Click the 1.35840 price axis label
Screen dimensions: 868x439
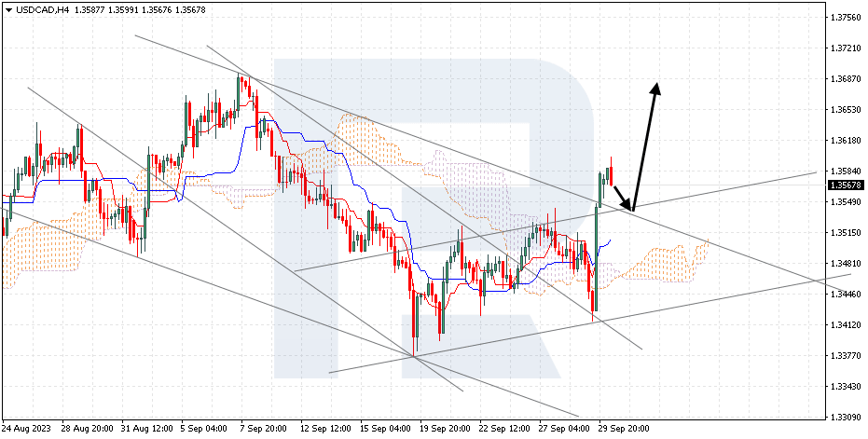click(846, 171)
